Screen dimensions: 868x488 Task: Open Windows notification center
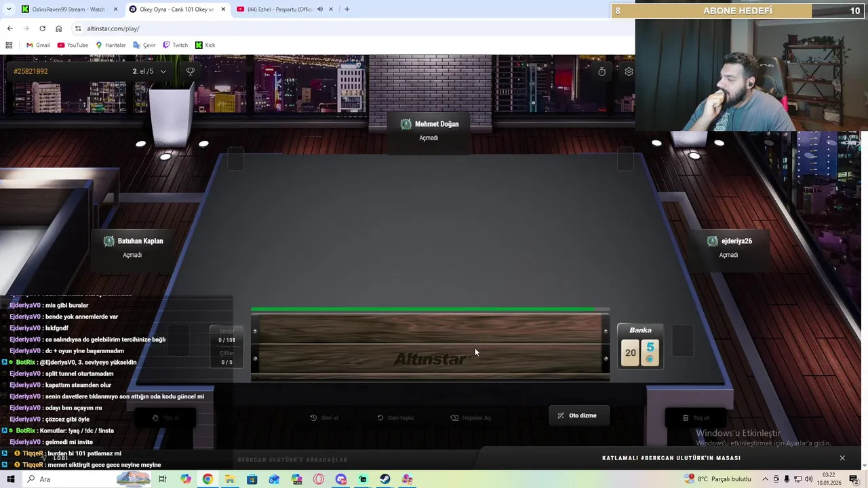click(x=854, y=479)
